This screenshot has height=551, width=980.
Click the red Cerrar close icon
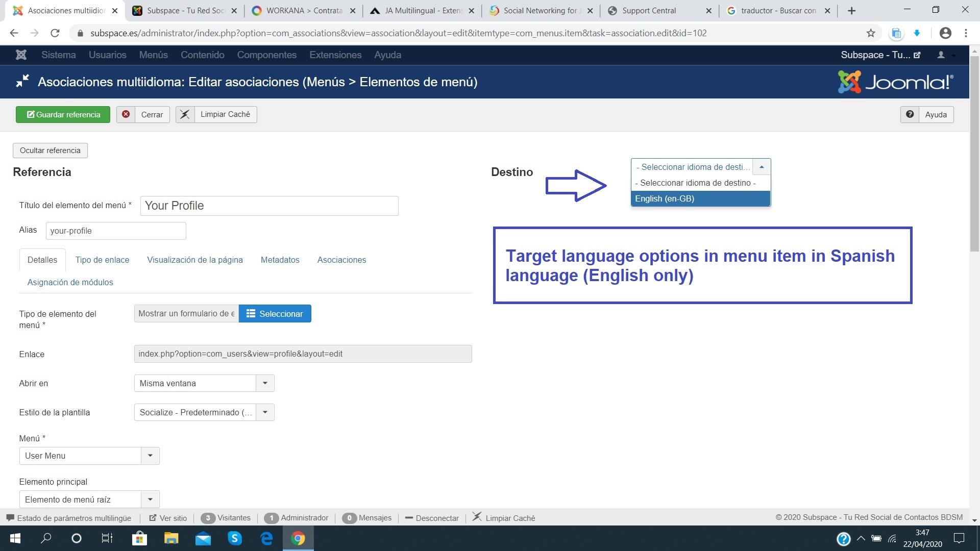coord(126,114)
